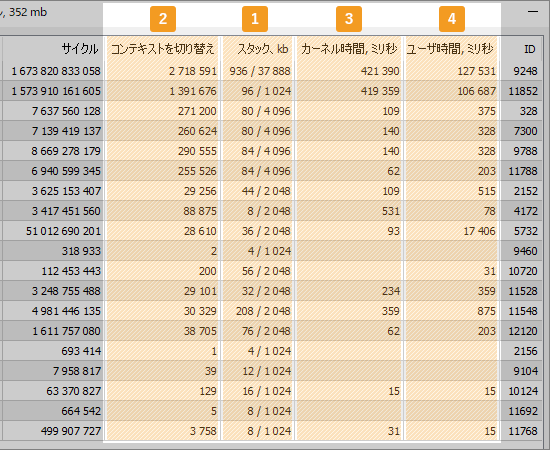Click the カーネル時間, ミリ秒 column header
Image resolution: width=550 pixels, height=450 pixels.
pos(349,48)
